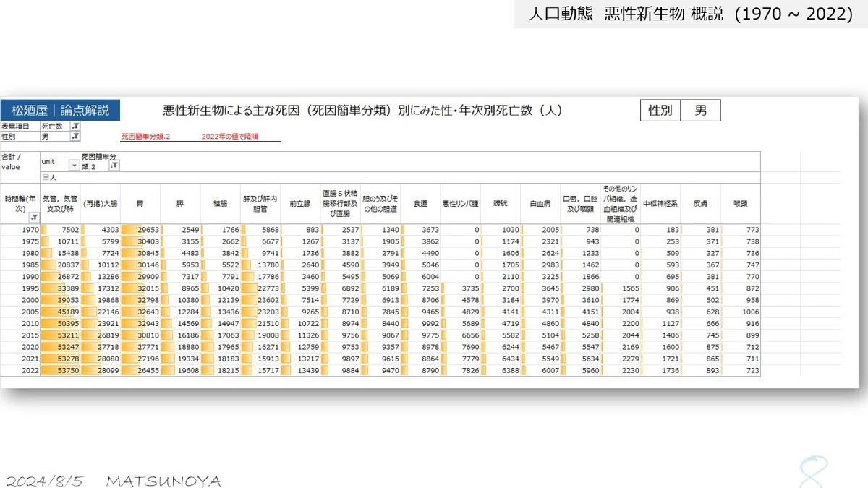Click 中枢神経系 value 1736 in 2022 row
This screenshot has width=868, height=488.
(670, 370)
